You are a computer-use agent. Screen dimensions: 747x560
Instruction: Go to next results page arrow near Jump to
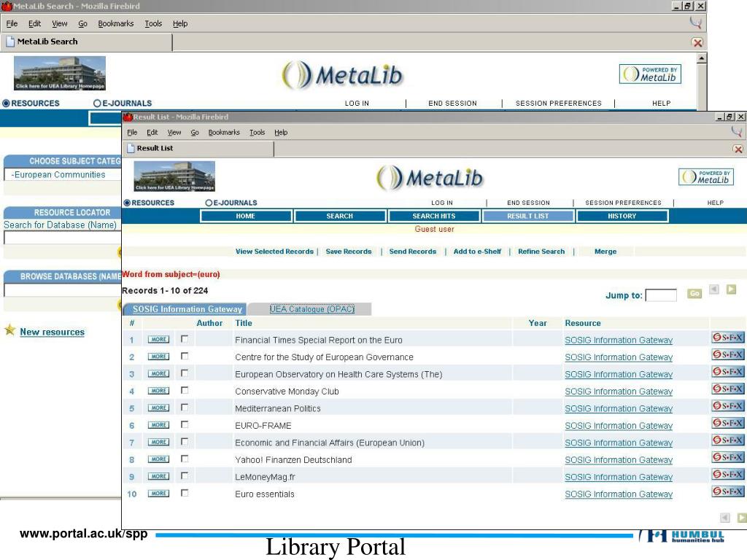point(731,289)
